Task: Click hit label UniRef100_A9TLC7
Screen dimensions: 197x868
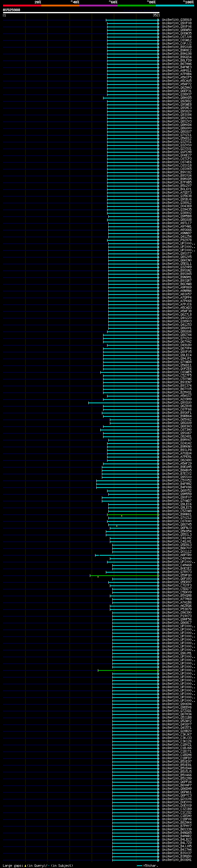Action: pos(177,223)
